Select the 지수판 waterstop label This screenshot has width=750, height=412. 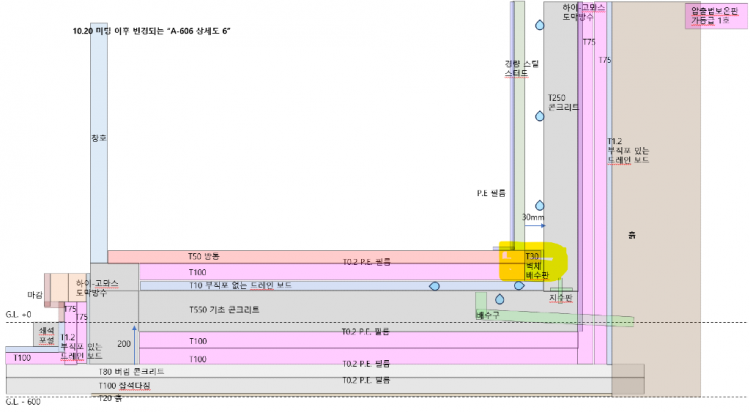coord(560,298)
